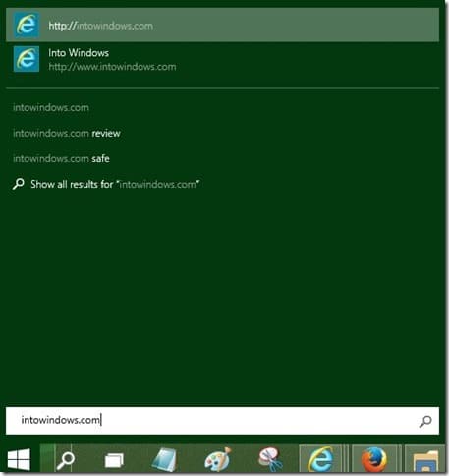The height and width of the screenshot is (476, 449).
Task: Click the Internet Explorer icon beside http://intowindows.com
Action: (27, 26)
